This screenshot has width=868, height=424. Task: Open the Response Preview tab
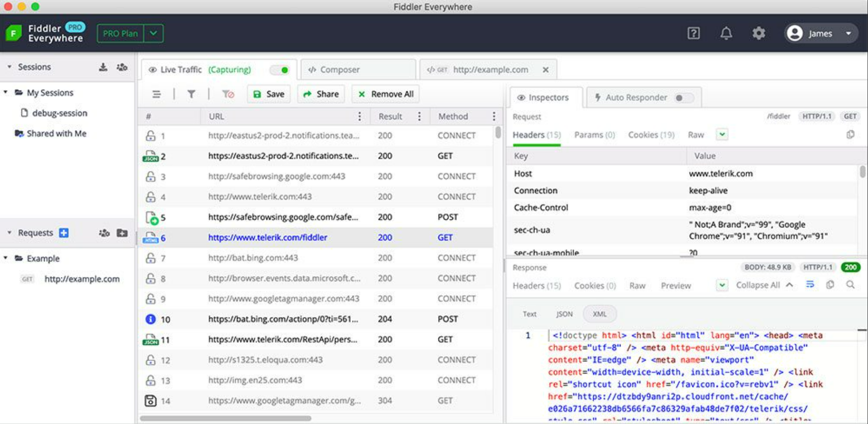[x=676, y=286]
